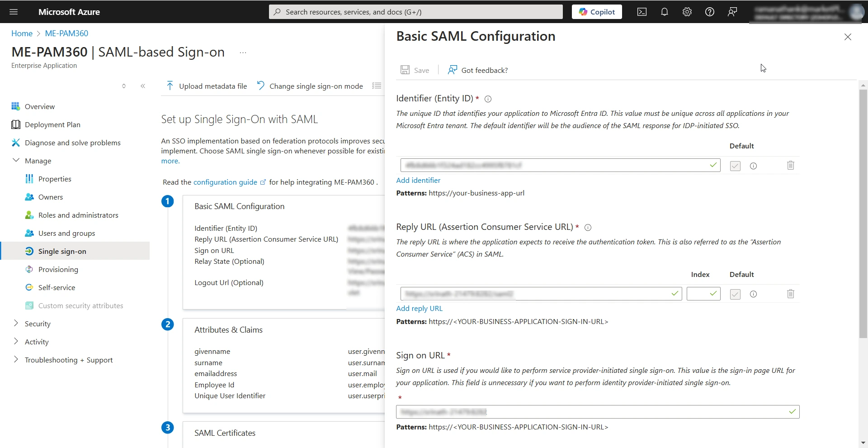Toggle the Default checkbox for the identifier

735,166
